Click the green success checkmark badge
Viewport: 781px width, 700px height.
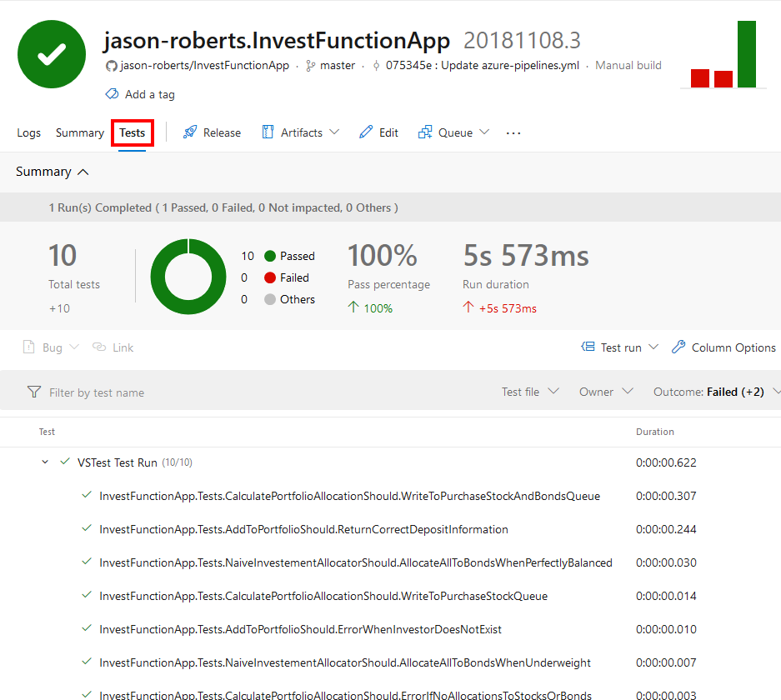[52, 53]
